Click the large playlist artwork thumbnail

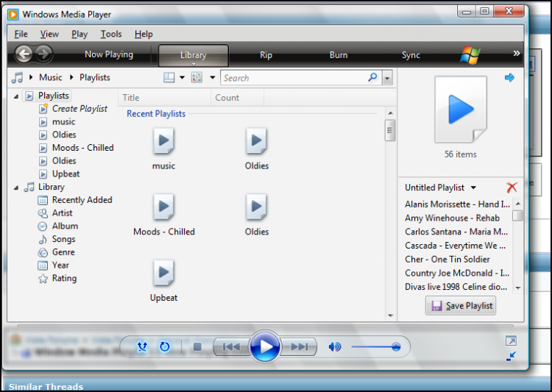point(461,110)
